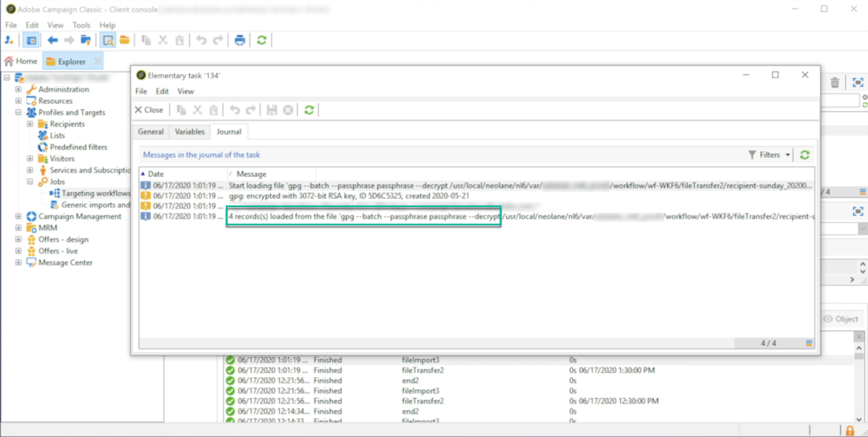Select the 'Start loading file' journal row
The height and width of the screenshot is (437, 868).
476,186
